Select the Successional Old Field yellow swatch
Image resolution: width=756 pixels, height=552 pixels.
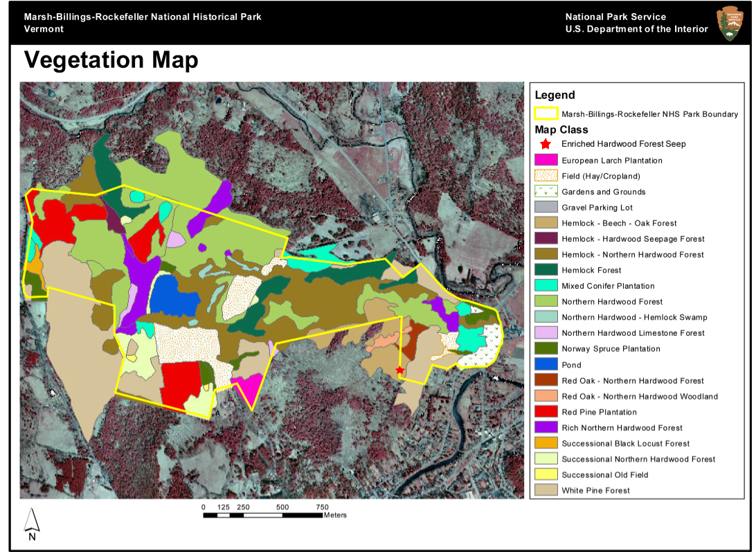tap(546, 474)
